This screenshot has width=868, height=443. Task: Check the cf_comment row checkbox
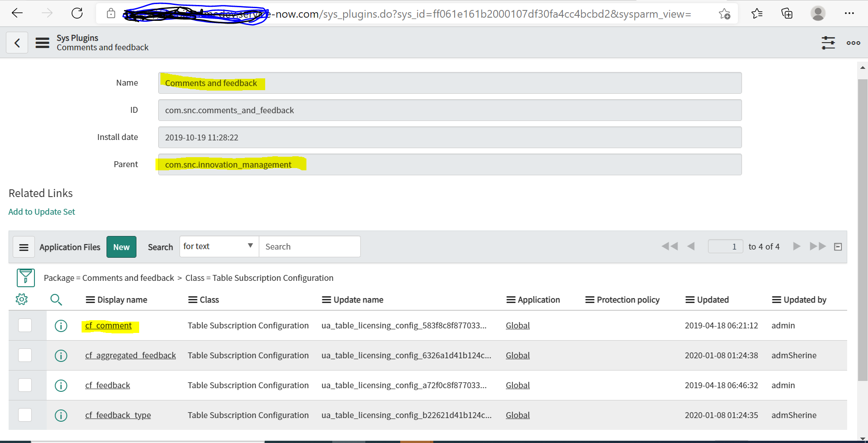point(25,325)
